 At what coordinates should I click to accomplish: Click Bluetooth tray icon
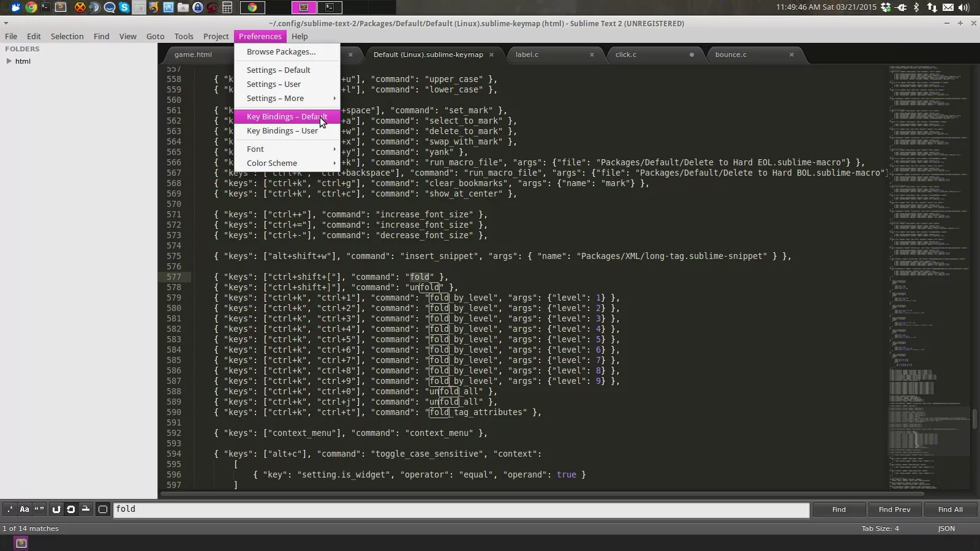click(916, 7)
